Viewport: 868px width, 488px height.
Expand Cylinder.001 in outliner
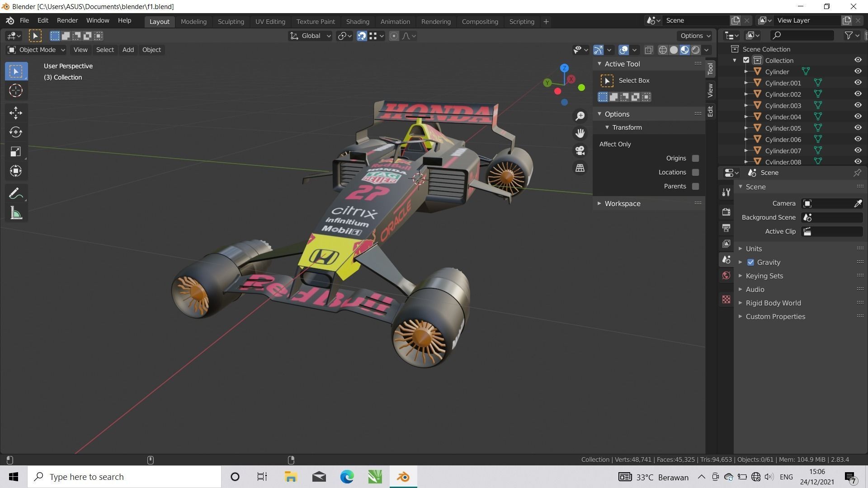point(746,83)
